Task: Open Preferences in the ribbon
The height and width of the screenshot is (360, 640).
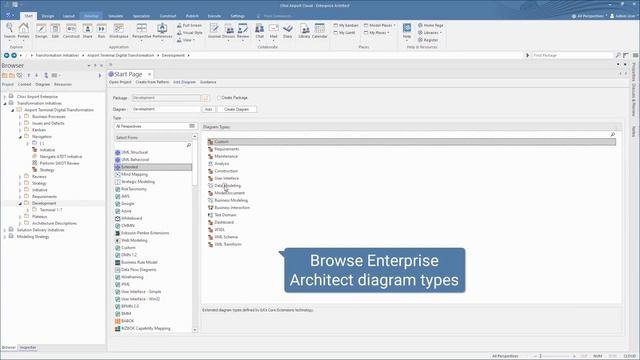Action: point(162,31)
